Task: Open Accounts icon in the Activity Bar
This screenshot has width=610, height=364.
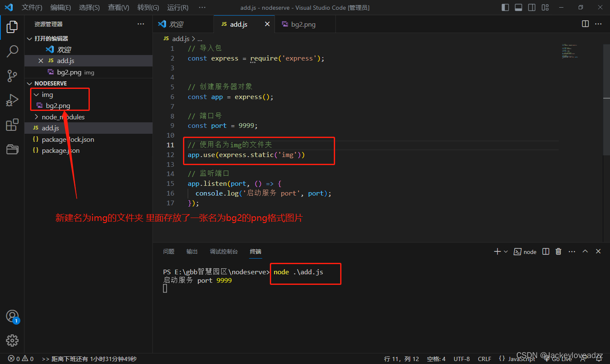Action: point(12,316)
